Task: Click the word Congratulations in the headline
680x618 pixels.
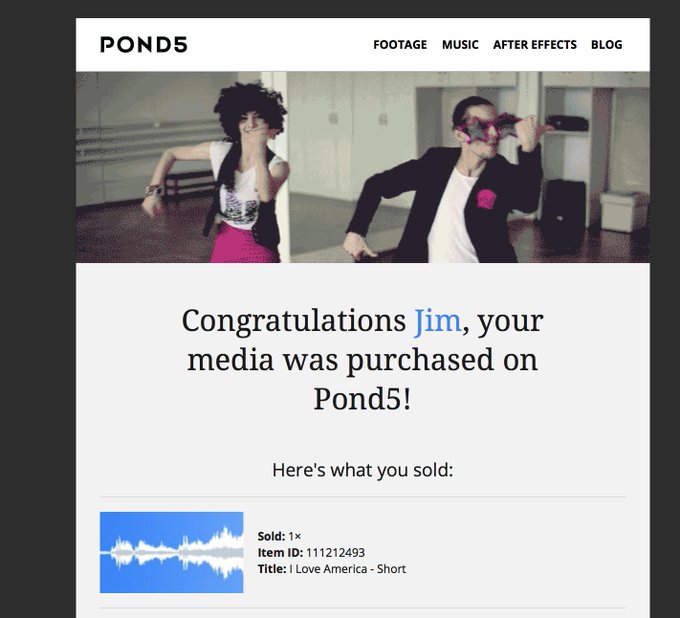Action: click(x=294, y=322)
